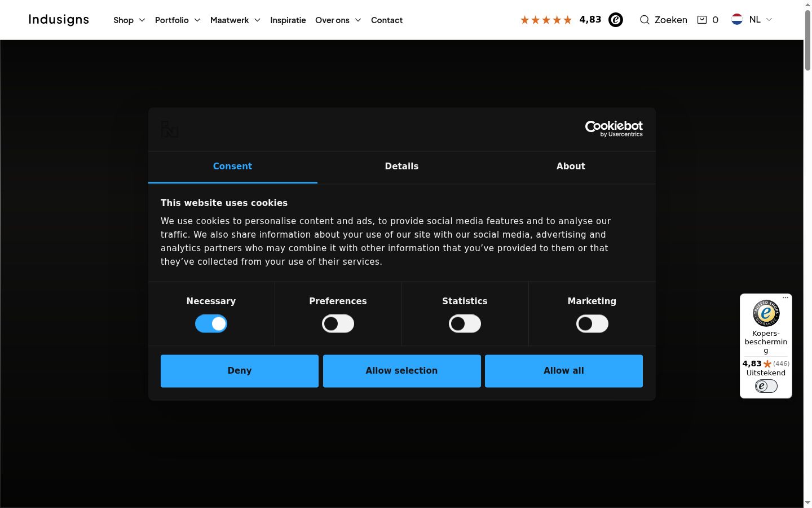Click the Uitstekend rating label

[x=766, y=373]
